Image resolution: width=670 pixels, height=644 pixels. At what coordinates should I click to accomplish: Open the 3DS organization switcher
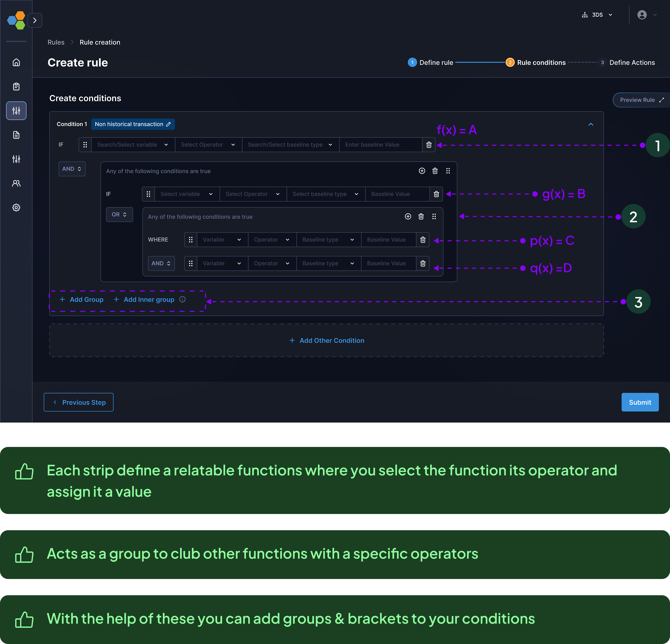(x=597, y=15)
